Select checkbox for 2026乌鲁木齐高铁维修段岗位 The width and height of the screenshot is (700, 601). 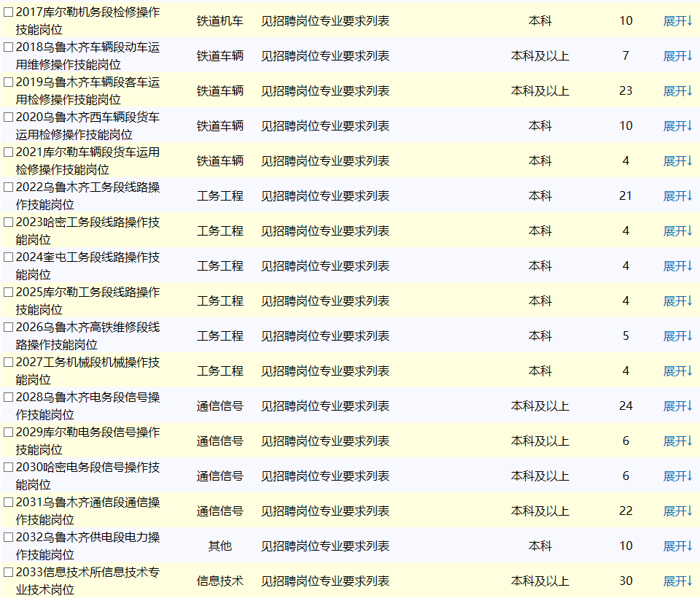coord(9,327)
